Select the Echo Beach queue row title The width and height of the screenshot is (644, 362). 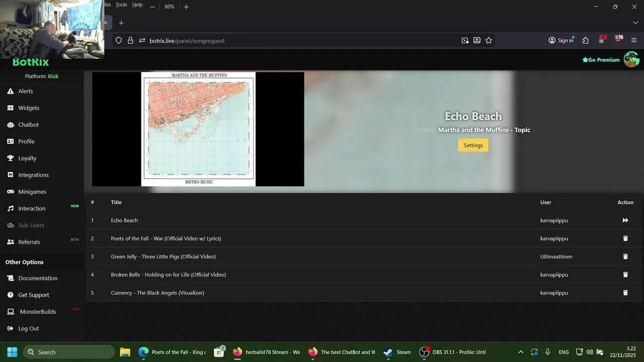[124, 220]
